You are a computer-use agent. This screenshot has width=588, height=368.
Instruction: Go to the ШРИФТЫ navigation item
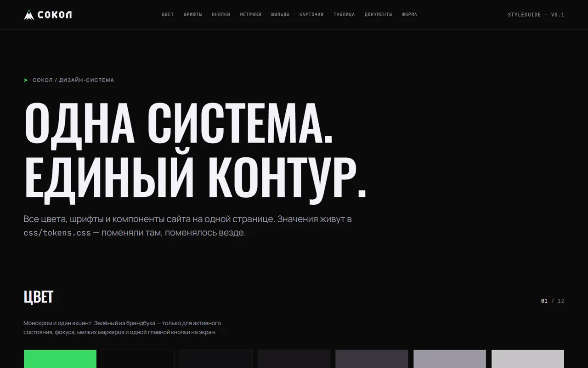(193, 15)
